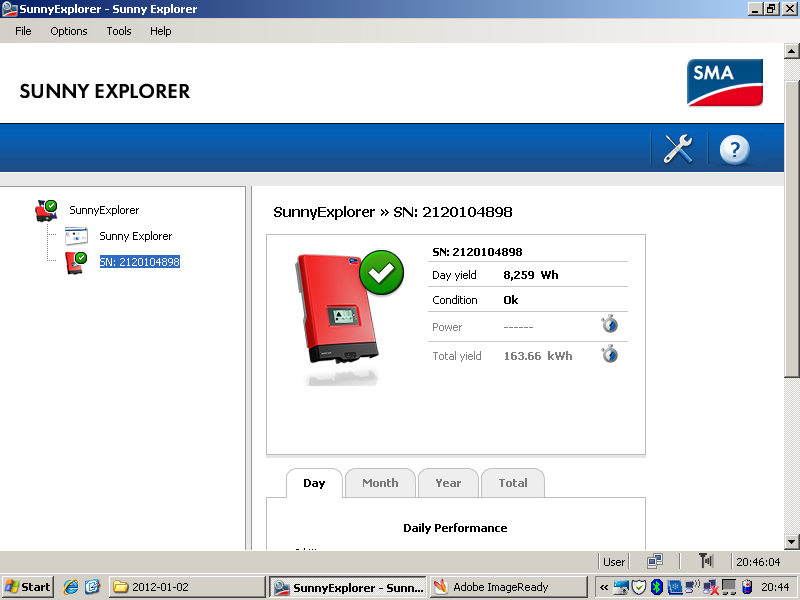800x600 pixels.
Task: Open settings with the wrench and screwdriver icon
Action: point(678,149)
